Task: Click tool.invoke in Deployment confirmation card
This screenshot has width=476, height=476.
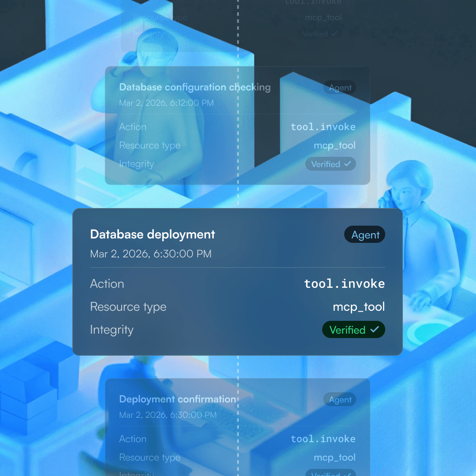Action: (x=323, y=439)
